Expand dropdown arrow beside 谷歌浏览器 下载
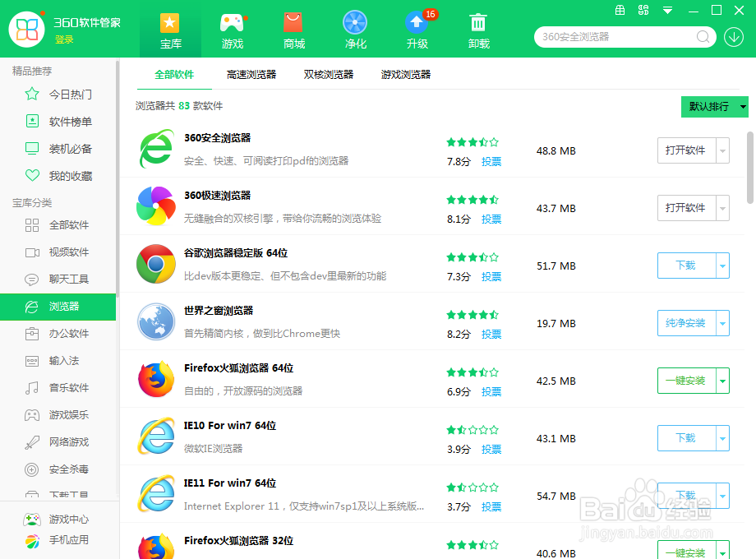 tap(722, 266)
